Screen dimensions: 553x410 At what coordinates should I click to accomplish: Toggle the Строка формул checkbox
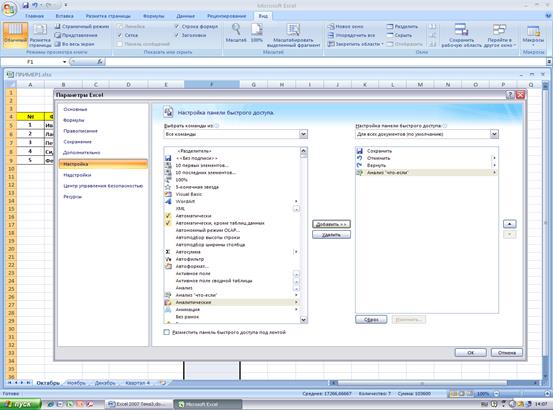[x=177, y=26]
